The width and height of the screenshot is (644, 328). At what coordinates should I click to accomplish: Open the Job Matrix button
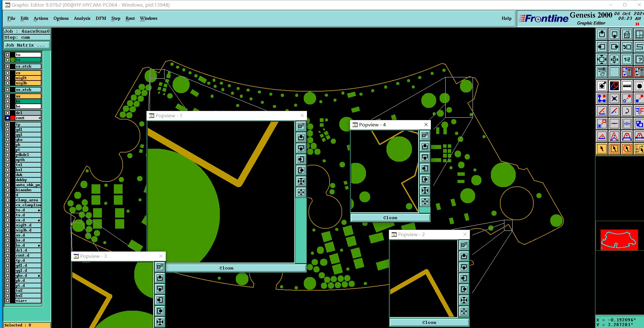coord(27,45)
